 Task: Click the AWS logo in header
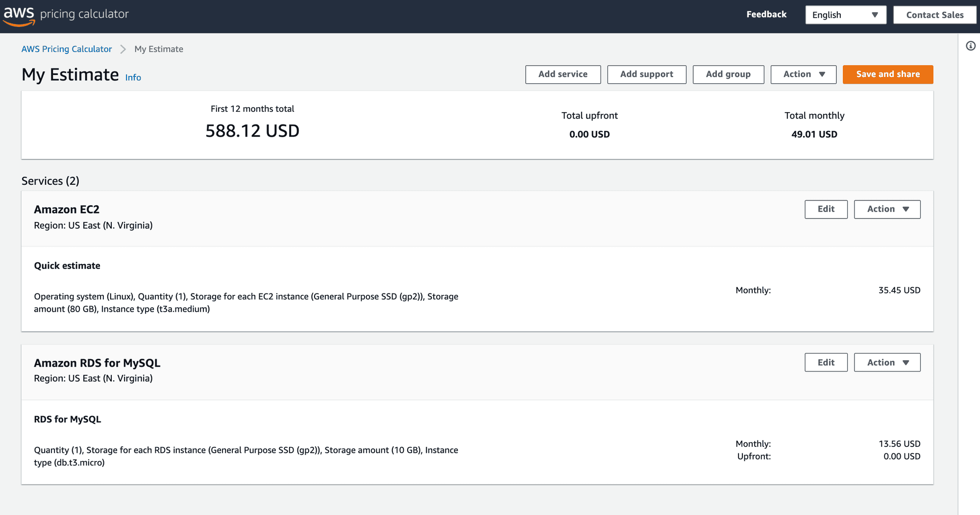(19, 15)
